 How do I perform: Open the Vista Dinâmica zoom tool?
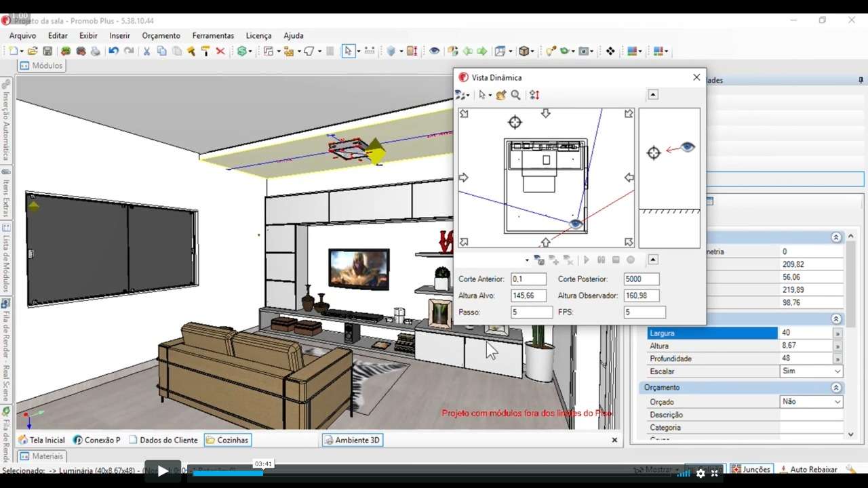click(515, 95)
